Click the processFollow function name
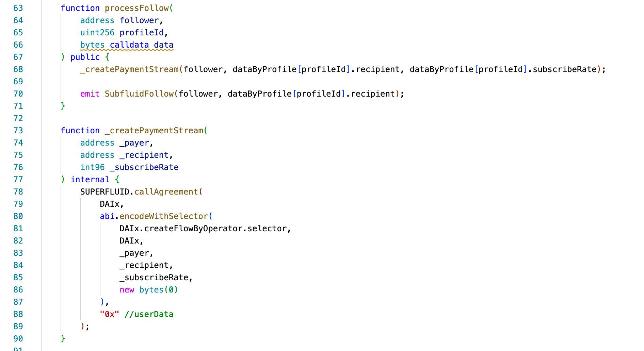Screen dimensions: 644x351 tap(136, 8)
